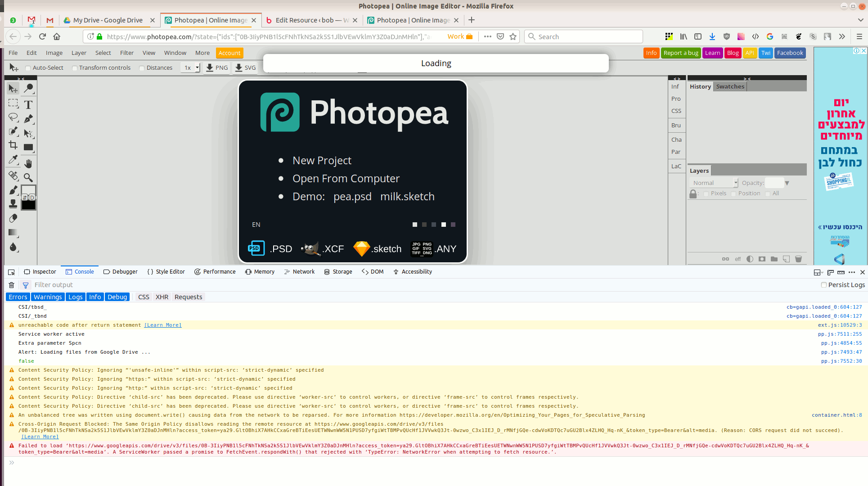Select the Crop tool
Viewport: 868px width, 486px height.
coord(13,146)
